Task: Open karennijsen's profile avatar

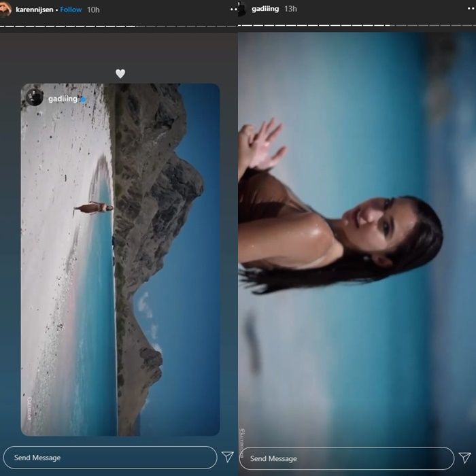Action: [x=5, y=9]
